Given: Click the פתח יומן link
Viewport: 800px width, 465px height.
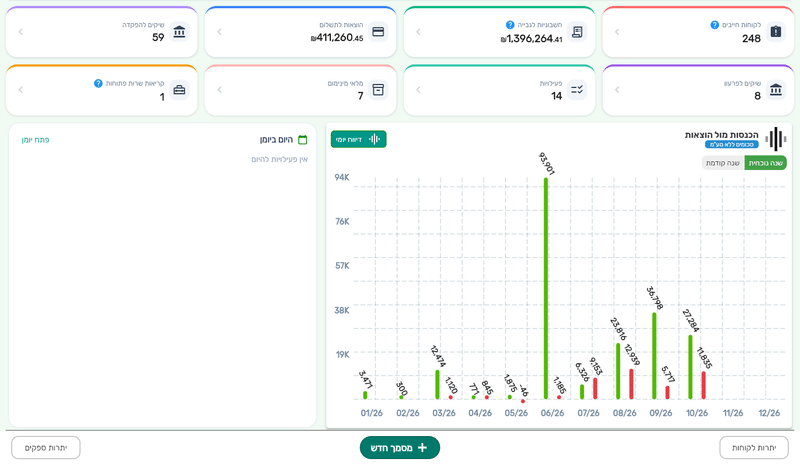Looking at the screenshot, I should click(x=35, y=140).
